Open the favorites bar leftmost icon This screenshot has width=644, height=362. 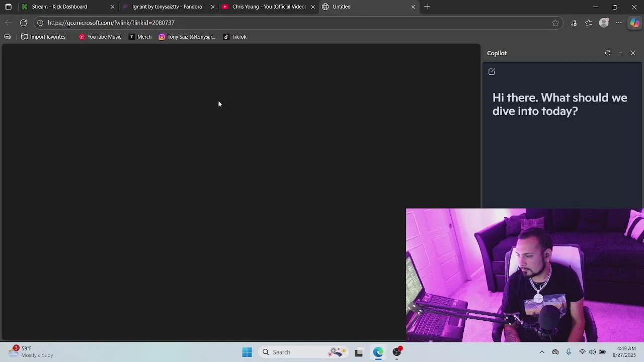[7, 37]
